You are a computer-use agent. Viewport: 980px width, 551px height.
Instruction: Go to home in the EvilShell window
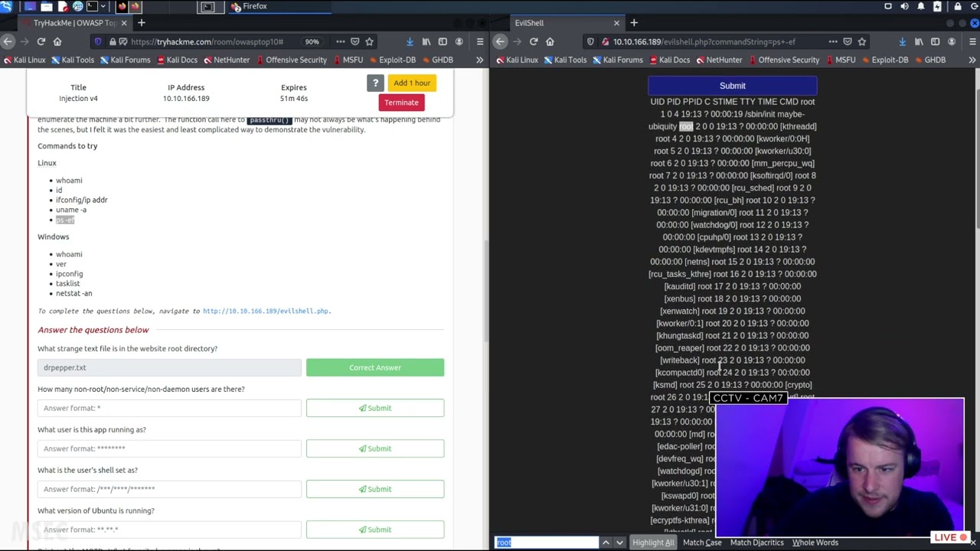(550, 41)
